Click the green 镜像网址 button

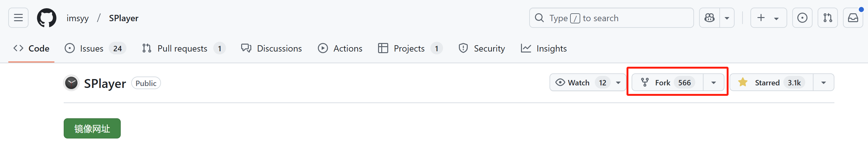point(92,128)
